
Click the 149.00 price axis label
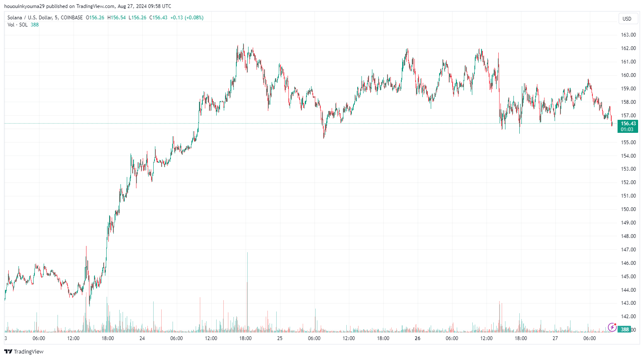[x=628, y=223]
